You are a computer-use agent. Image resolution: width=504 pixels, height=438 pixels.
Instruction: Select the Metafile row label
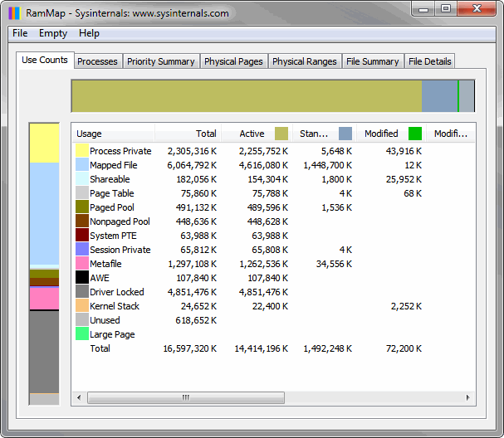105,264
